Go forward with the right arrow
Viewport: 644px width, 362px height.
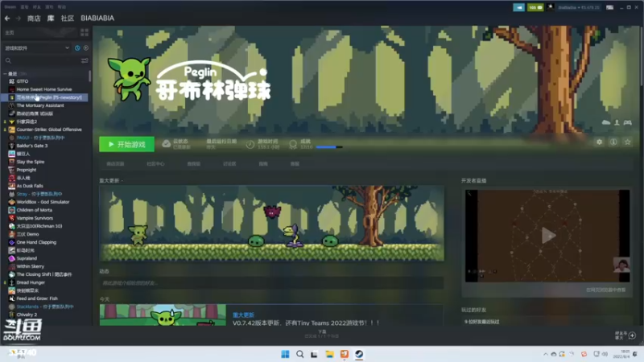(x=18, y=18)
